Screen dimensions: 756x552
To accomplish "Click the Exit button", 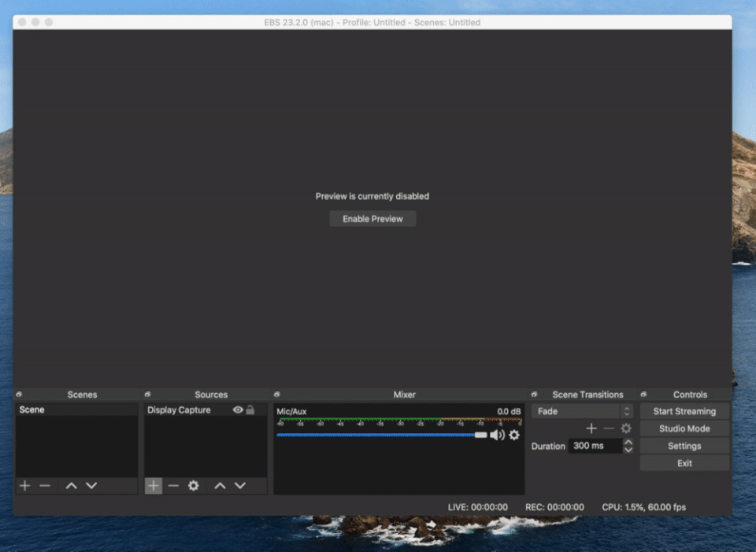I will [684, 463].
